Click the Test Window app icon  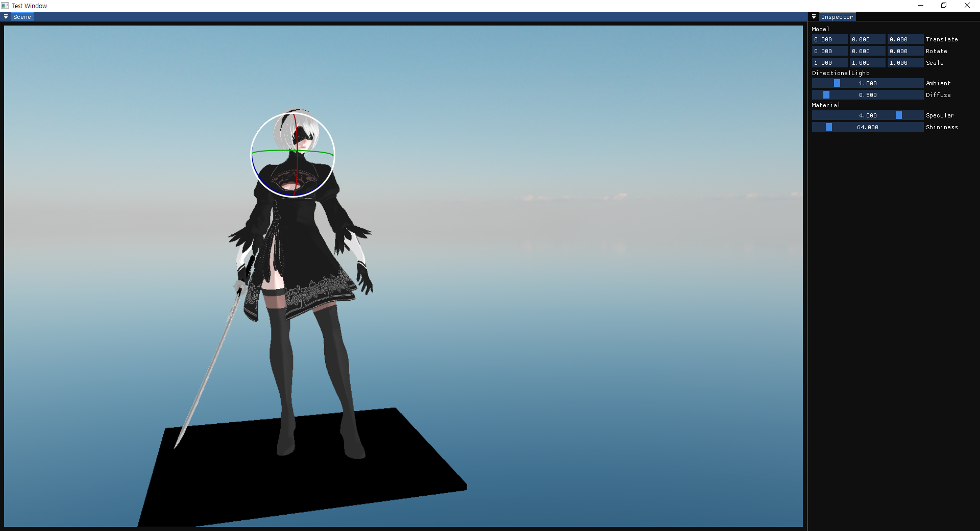[x=5, y=6]
